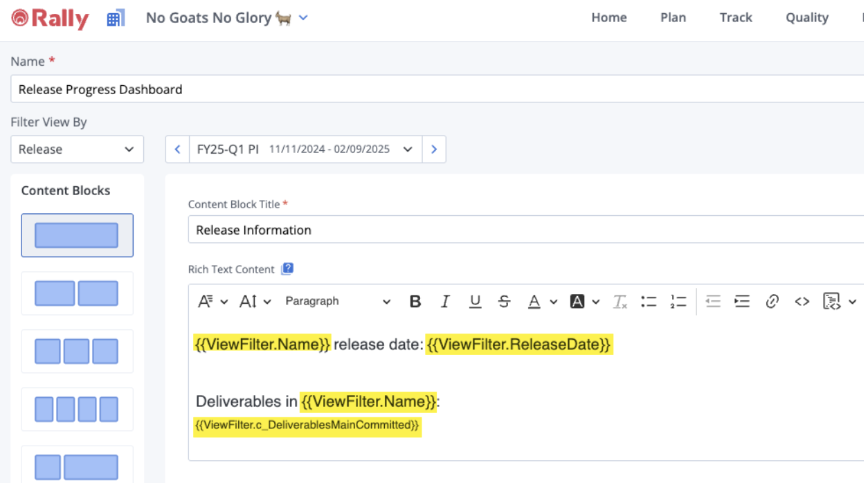The width and height of the screenshot is (868, 483).
Task: Open the Filter View By Release dropdown
Action: tap(77, 149)
